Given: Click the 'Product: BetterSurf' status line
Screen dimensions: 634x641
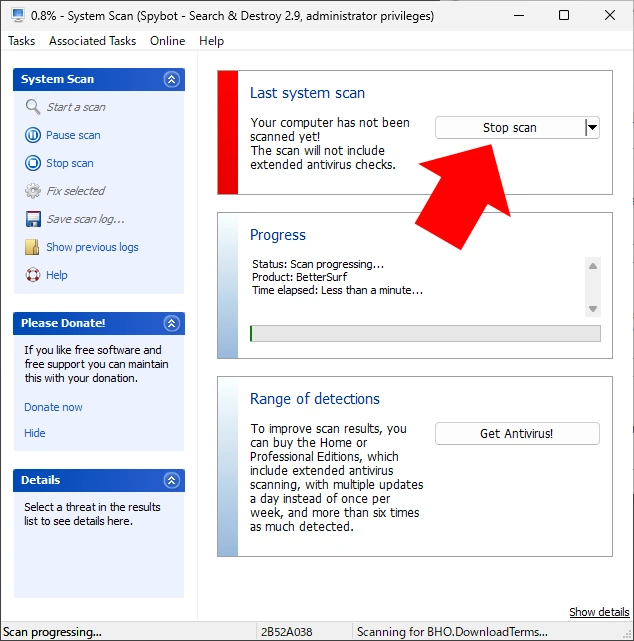Looking at the screenshot, I should [x=299, y=277].
